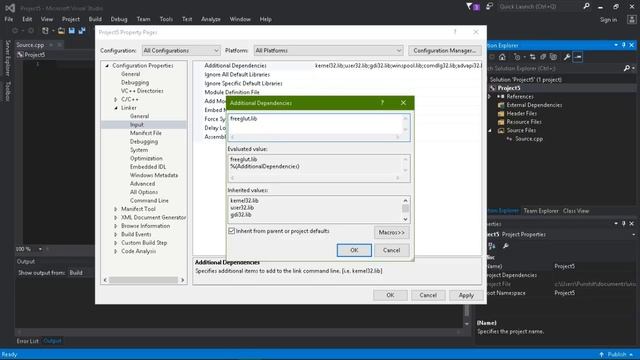The width and height of the screenshot is (640, 360).
Task: Click the External Dependencies folder icon
Action: tap(501, 105)
